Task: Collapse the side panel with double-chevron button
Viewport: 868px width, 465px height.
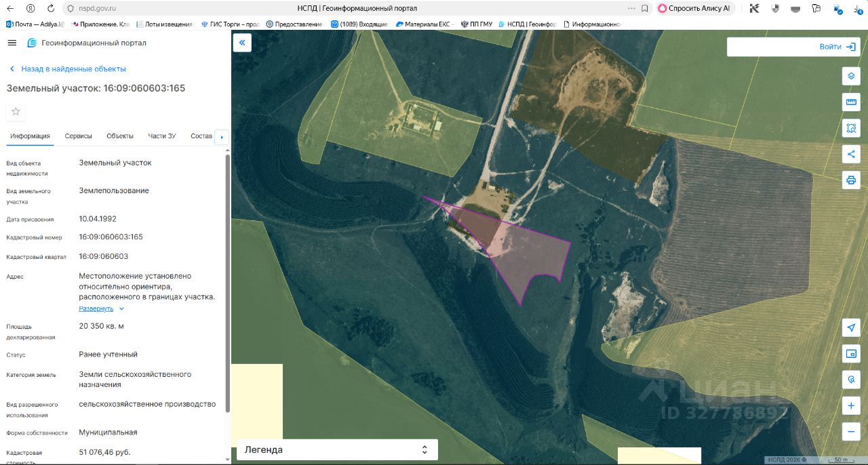Action: (242, 43)
